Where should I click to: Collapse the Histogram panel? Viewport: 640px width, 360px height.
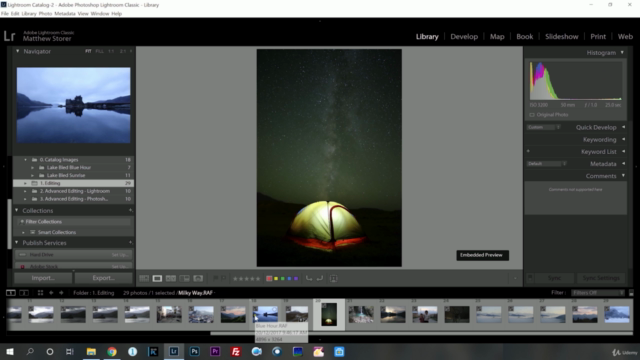tap(622, 53)
